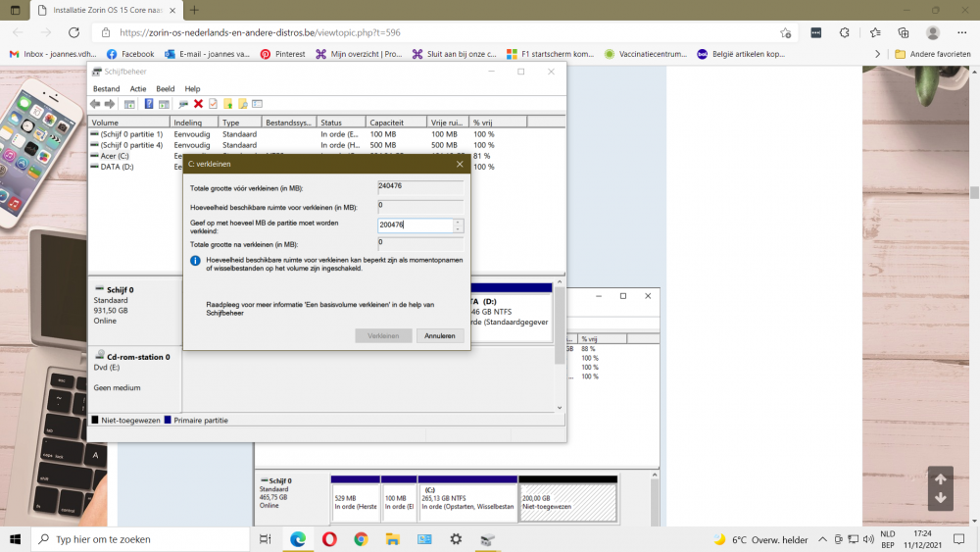Open the Actie menu
The height and width of the screenshot is (552, 980).
(x=138, y=89)
